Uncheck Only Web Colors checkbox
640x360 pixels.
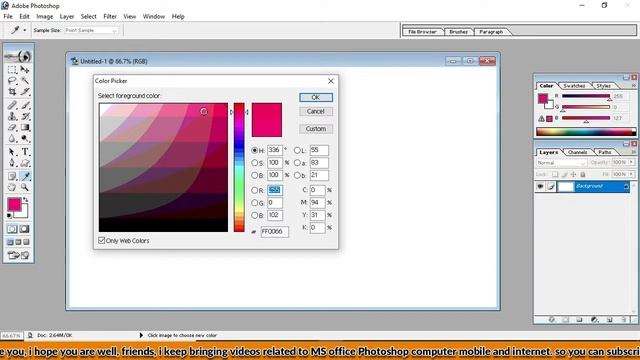(102, 240)
